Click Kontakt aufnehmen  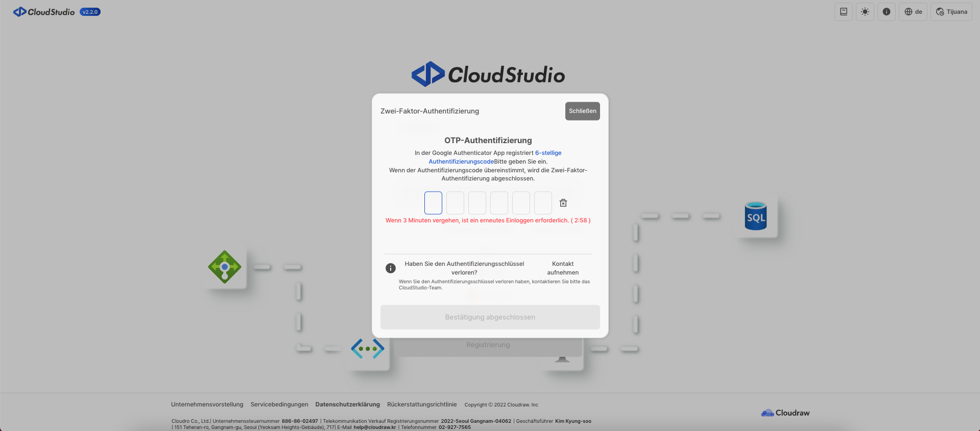click(x=563, y=268)
